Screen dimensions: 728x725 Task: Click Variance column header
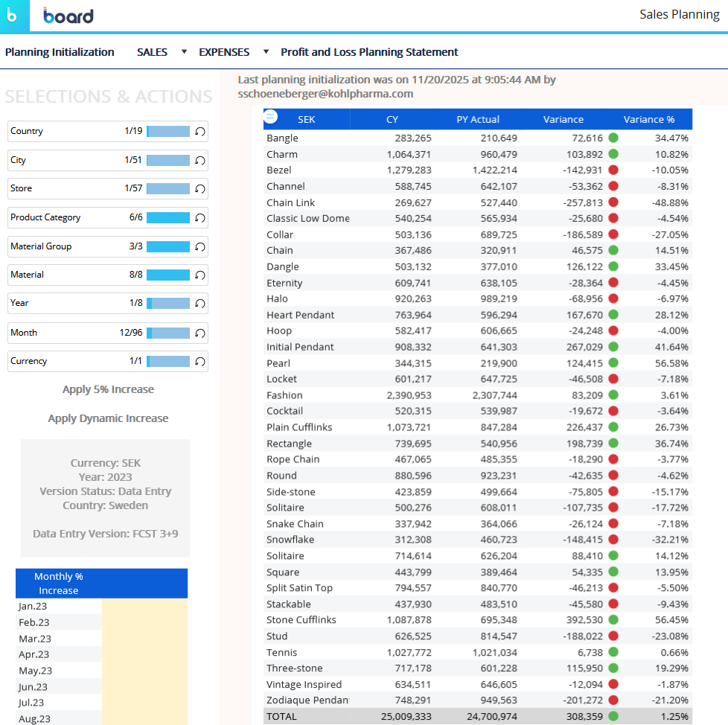(563, 119)
